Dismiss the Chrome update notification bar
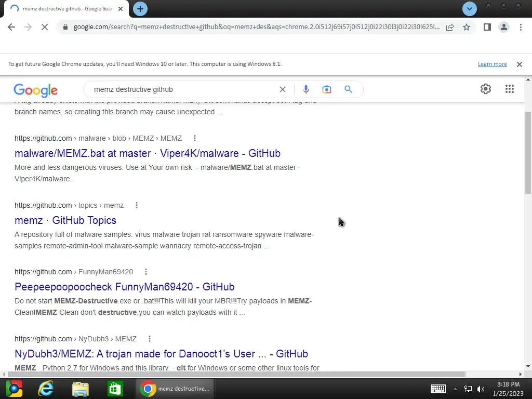The height and width of the screenshot is (399, 532). pyautogui.click(x=519, y=64)
